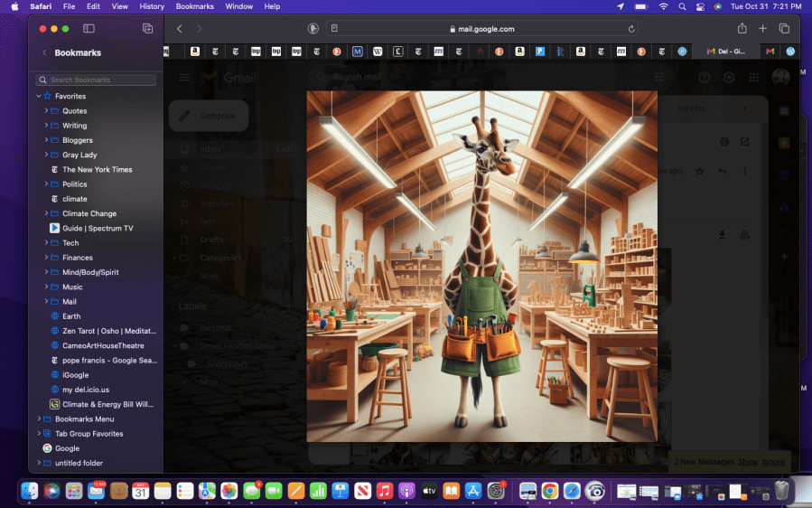This screenshot has width=812, height=508.
Task: Click the Share icon in Safari toolbar
Action: [x=742, y=29]
